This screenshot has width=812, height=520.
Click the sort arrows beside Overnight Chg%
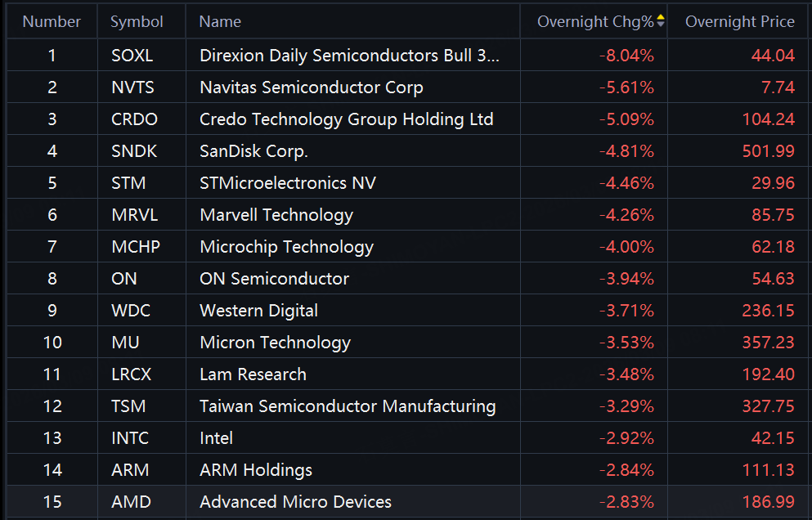pyautogui.click(x=661, y=21)
